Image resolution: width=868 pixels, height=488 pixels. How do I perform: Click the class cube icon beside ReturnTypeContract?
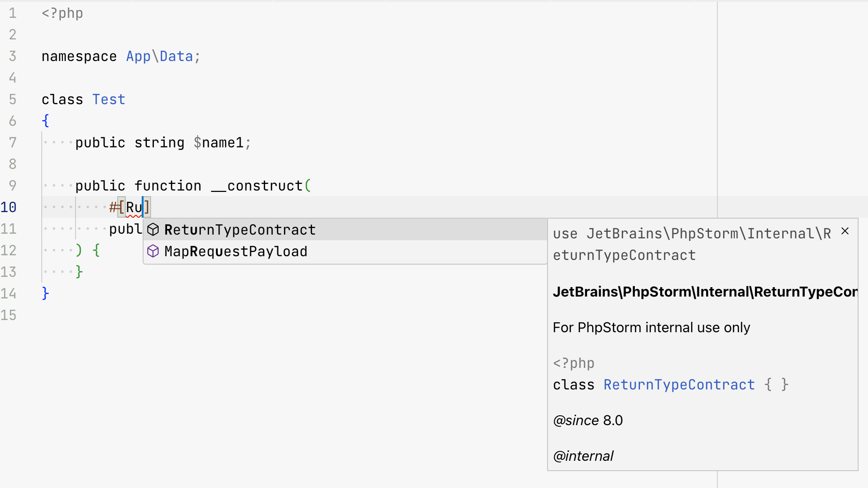coord(153,229)
